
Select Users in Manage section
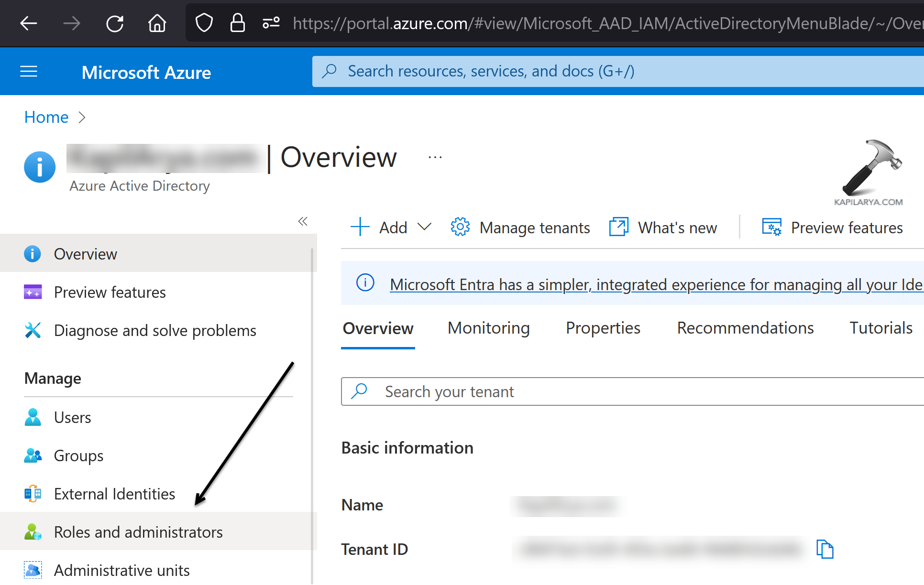(x=72, y=417)
